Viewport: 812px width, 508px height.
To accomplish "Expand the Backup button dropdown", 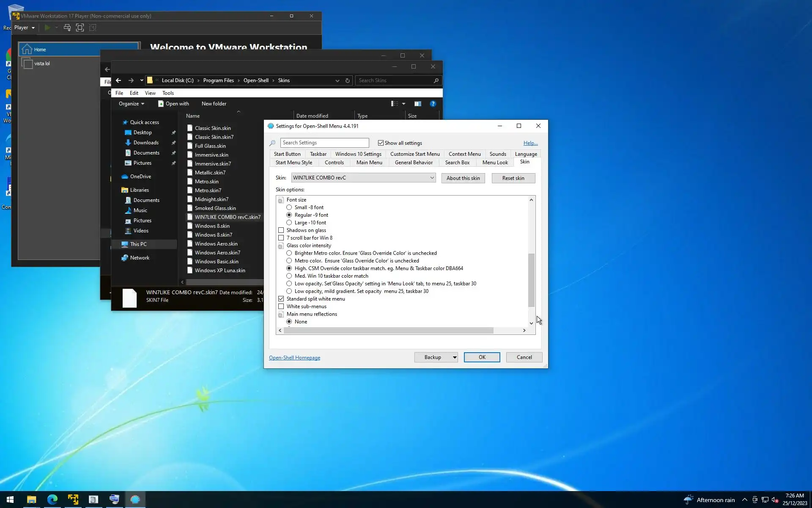I will [x=455, y=357].
